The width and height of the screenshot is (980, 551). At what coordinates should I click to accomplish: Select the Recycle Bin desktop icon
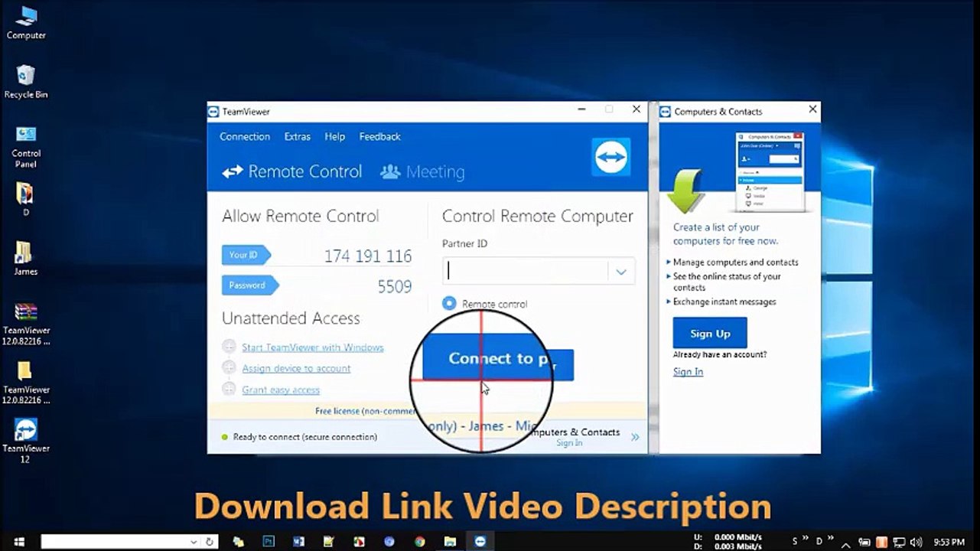pos(26,82)
